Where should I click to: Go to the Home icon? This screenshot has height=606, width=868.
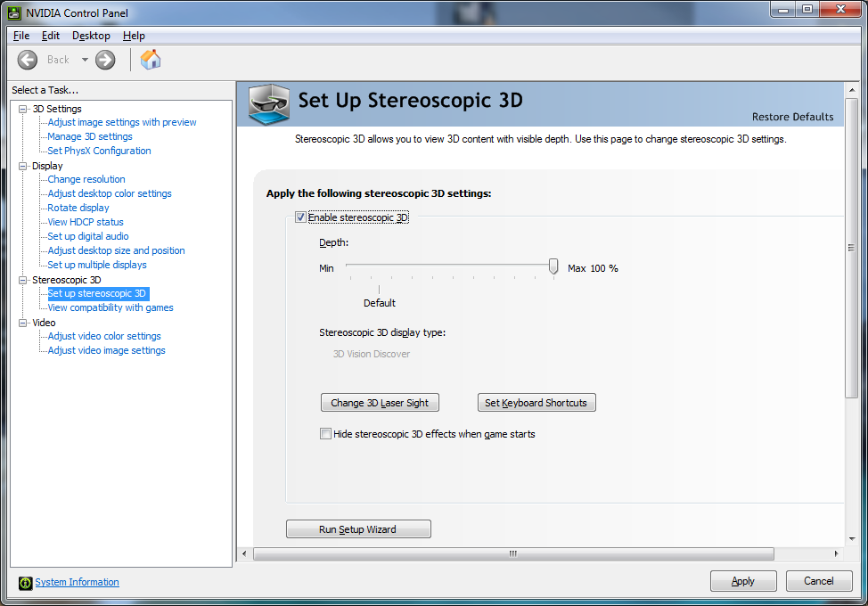[151, 60]
